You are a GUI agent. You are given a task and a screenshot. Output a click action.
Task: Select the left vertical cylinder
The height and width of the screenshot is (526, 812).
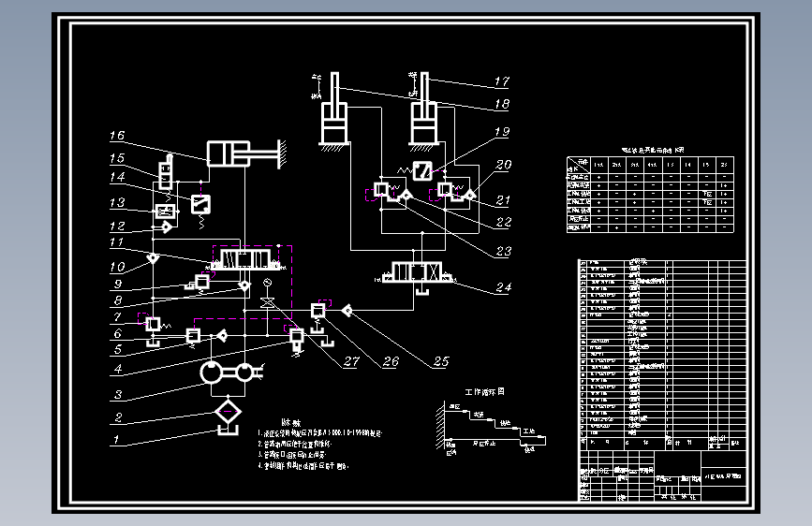[x=334, y=111]
